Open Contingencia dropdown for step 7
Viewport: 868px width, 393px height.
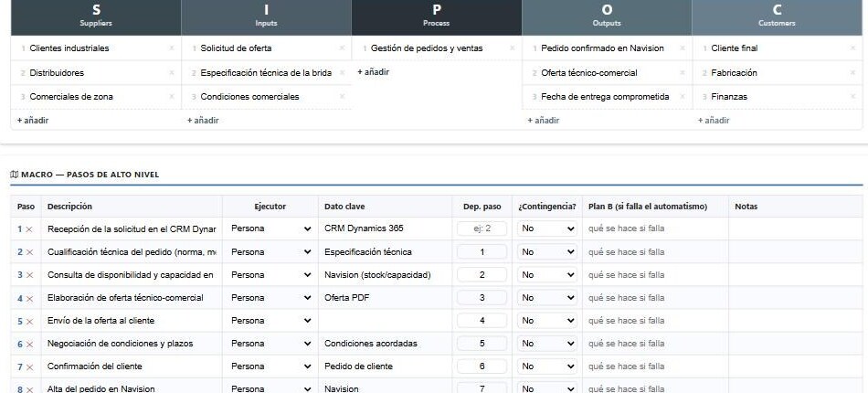[x=547, y=366]
